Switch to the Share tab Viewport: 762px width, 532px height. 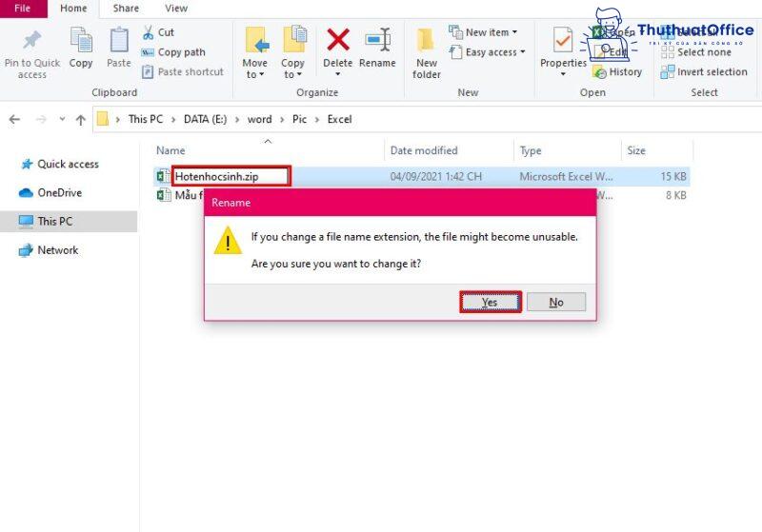(126, 9)
